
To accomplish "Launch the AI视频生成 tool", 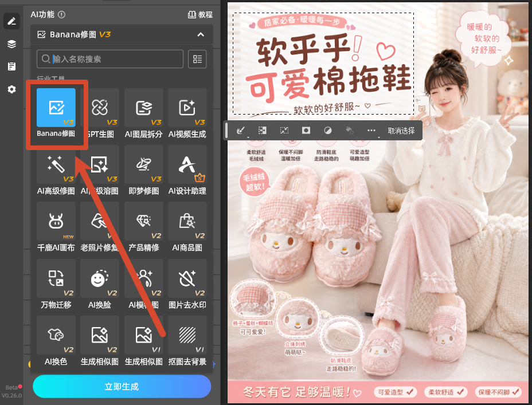I will tap(187, 113).
